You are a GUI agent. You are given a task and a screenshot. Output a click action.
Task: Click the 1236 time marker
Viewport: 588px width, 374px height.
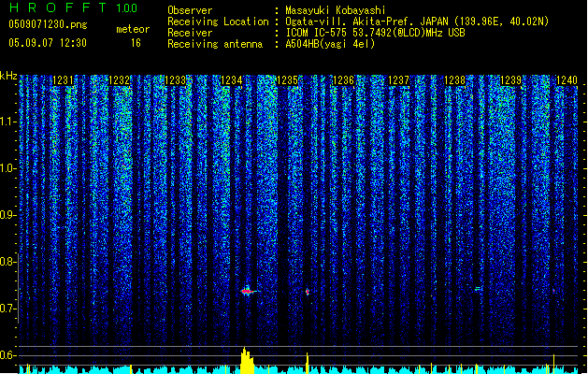click(x=343, y=80)
